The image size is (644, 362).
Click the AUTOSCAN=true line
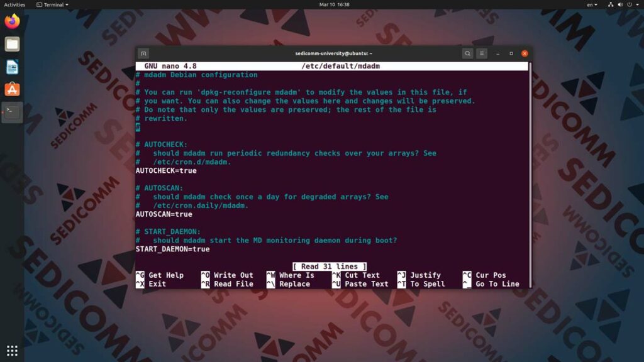click(x=164, y=214)
